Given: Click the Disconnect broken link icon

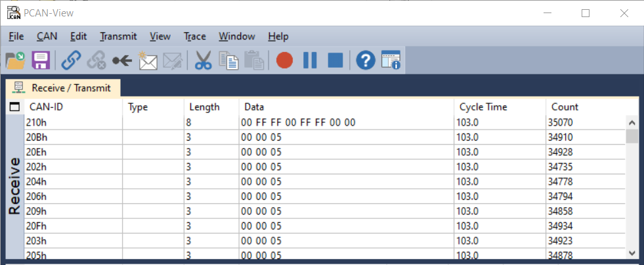Looking at the screenshot, I should click(x=97, y=60).
